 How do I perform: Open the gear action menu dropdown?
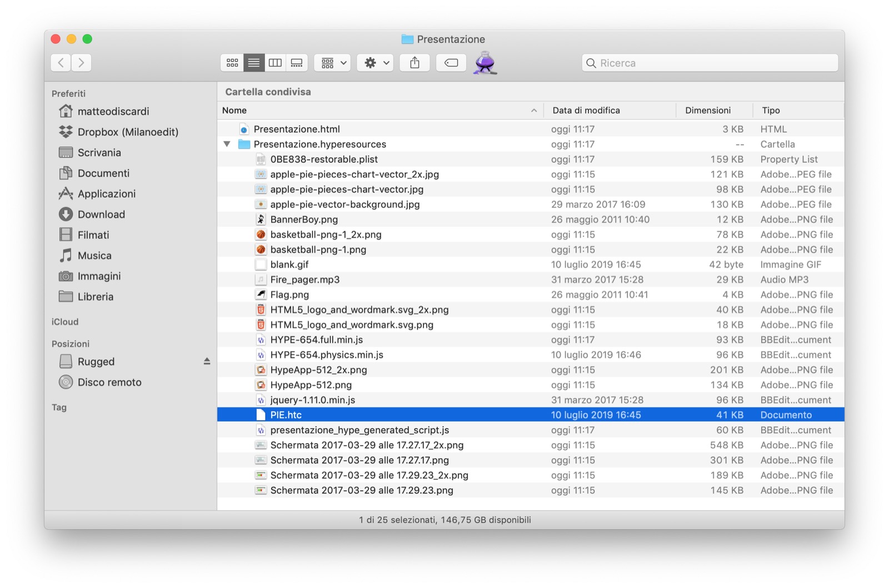coord(376,63)
